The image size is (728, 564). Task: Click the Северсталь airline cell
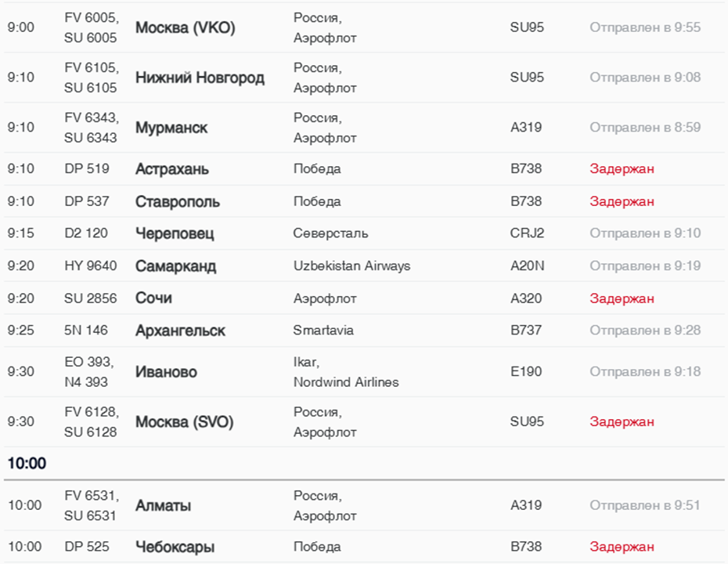click(330, 233)
